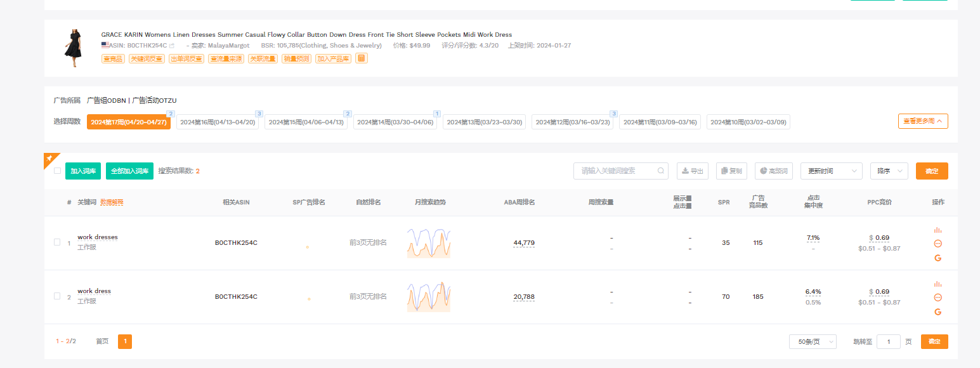The height and width of the screenshot is (368, 980).
Task: Open the 50条/页 page size dropdown
Action: tap(813, 341)
